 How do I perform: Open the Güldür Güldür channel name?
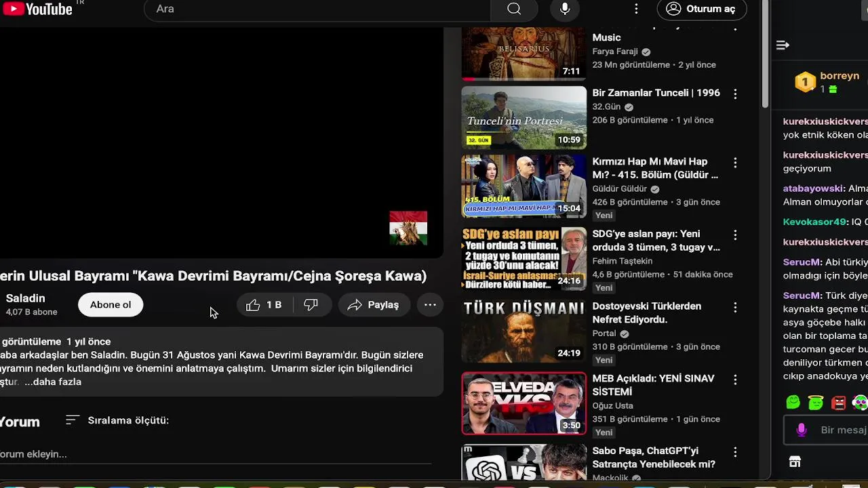619,189
